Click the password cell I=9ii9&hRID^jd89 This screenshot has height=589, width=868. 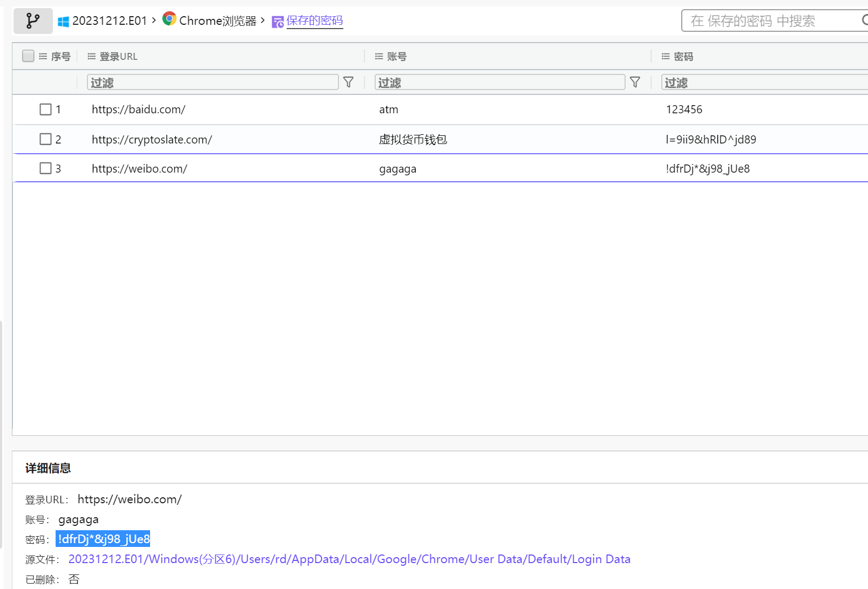pyautogui.click(x=711, y=139)
